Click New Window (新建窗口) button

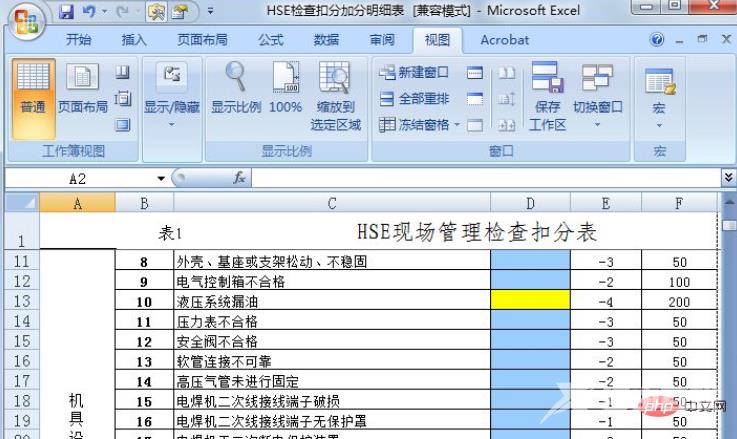[x=414, y=73]
